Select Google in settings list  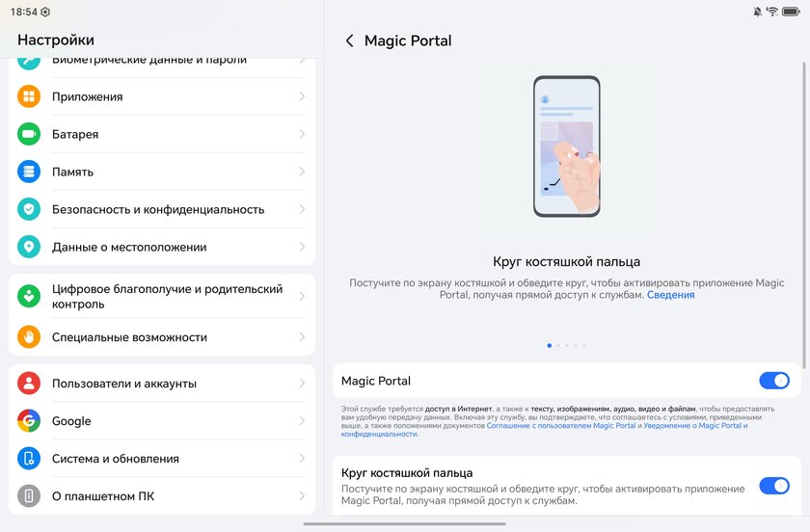[x=162, y=421]
